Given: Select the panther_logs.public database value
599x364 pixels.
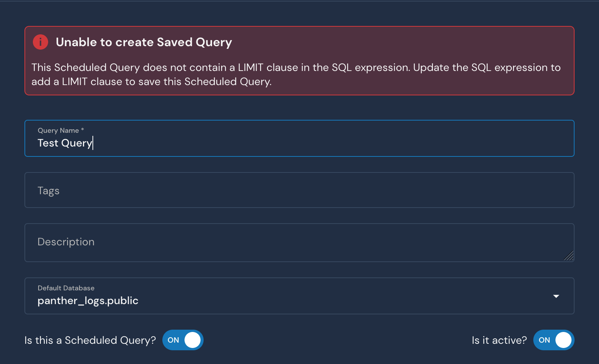Looking at the screenshot, I should pos(88,301).
